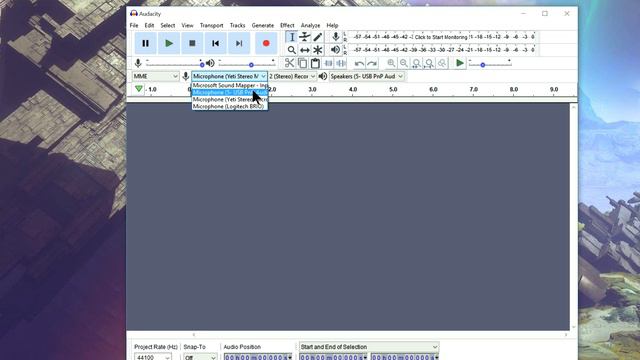Undo the last action
The width and height of the screenshot is (640, 360).
click(359, 63)
